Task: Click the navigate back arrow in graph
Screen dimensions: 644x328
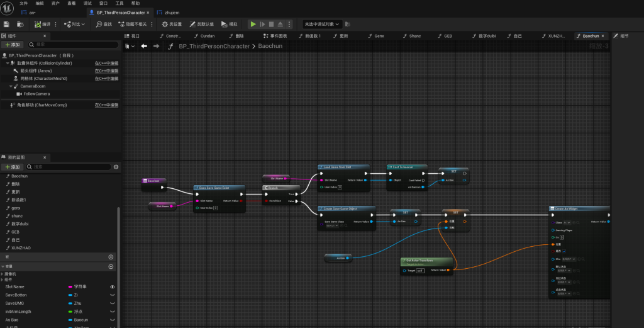Action: (x=144, y=46)
